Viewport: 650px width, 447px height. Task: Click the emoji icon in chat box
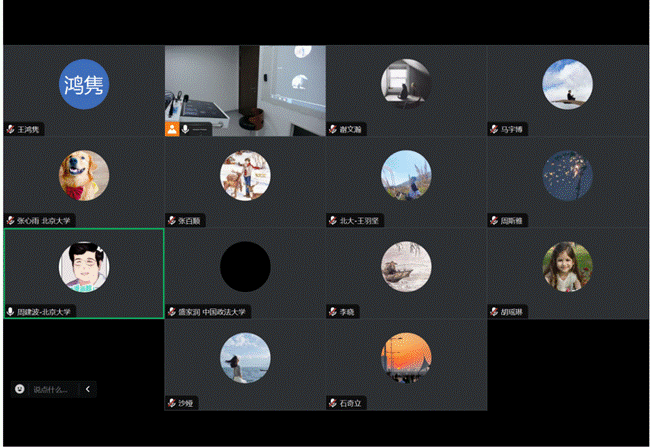tap(19, 389)
